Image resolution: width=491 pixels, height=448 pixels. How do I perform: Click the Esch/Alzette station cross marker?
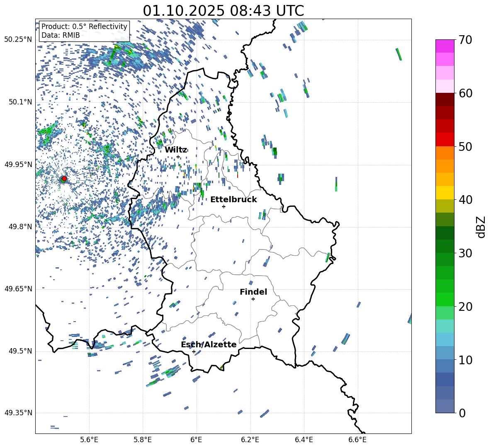pyautogui.click(x=194, y=351)
